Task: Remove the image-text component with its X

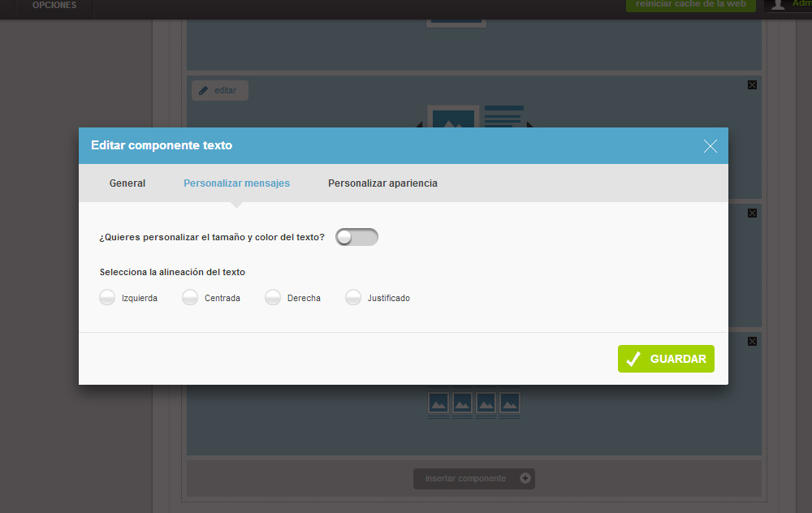Action: click(x=752, y=84)
